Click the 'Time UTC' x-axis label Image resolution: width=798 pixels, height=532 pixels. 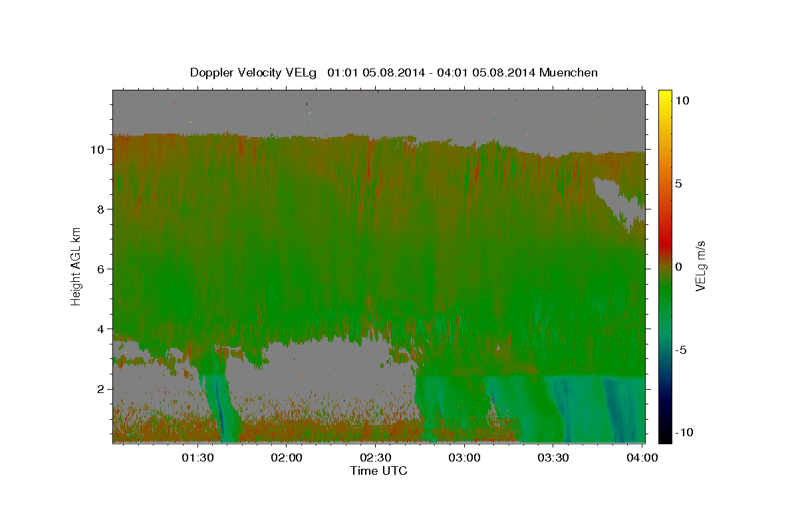(378, 471)
